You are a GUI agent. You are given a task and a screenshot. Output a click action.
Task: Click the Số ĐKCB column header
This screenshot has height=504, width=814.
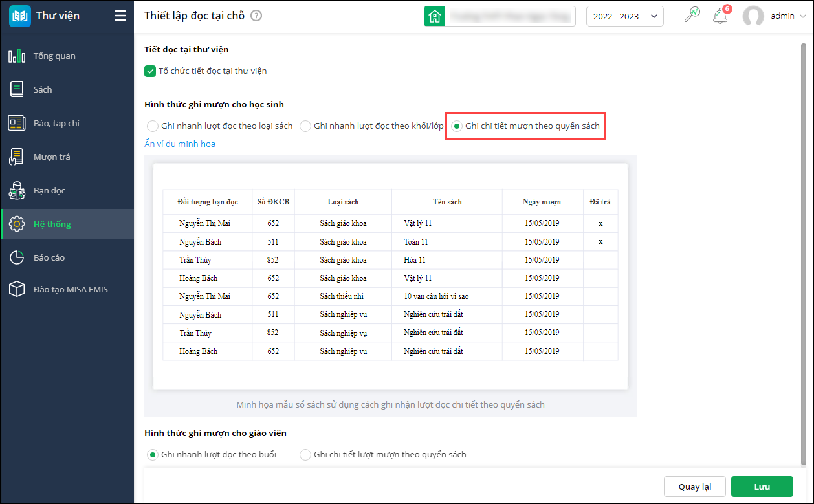[273, 202]
